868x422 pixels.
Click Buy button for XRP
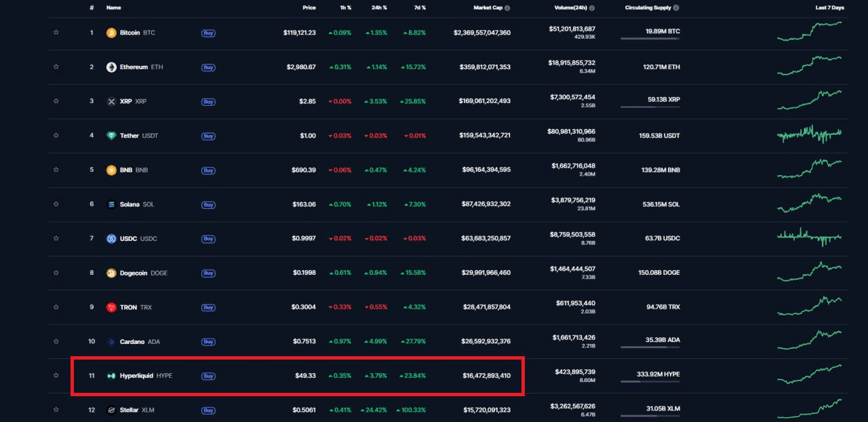tap(208, 101)
